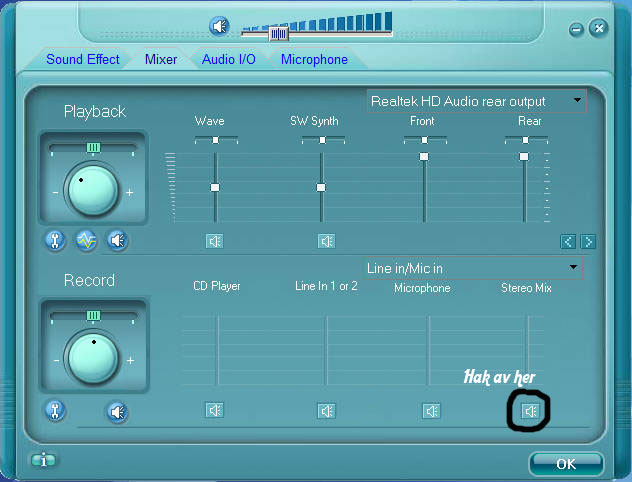Image resolution: width=632 pixels, height=482 pixels.
Task: Click the Playback waveform tone icon
Action: click(86, 241)
